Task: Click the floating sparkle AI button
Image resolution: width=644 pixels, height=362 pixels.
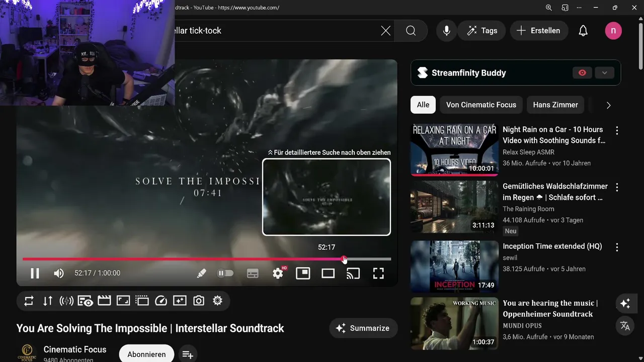Action: 625,304
